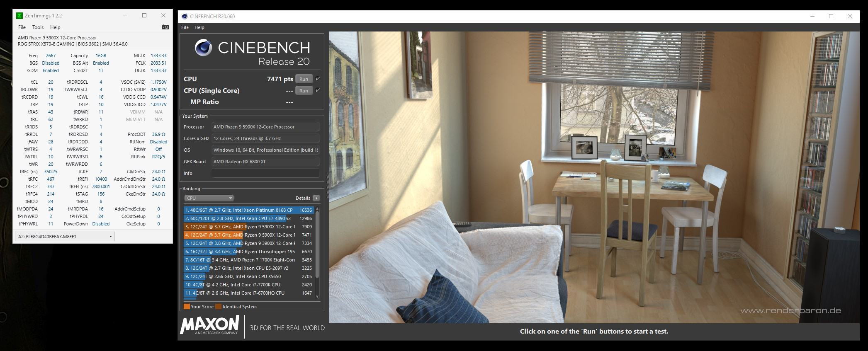Run the CPU multi-core test

point(304,79)
